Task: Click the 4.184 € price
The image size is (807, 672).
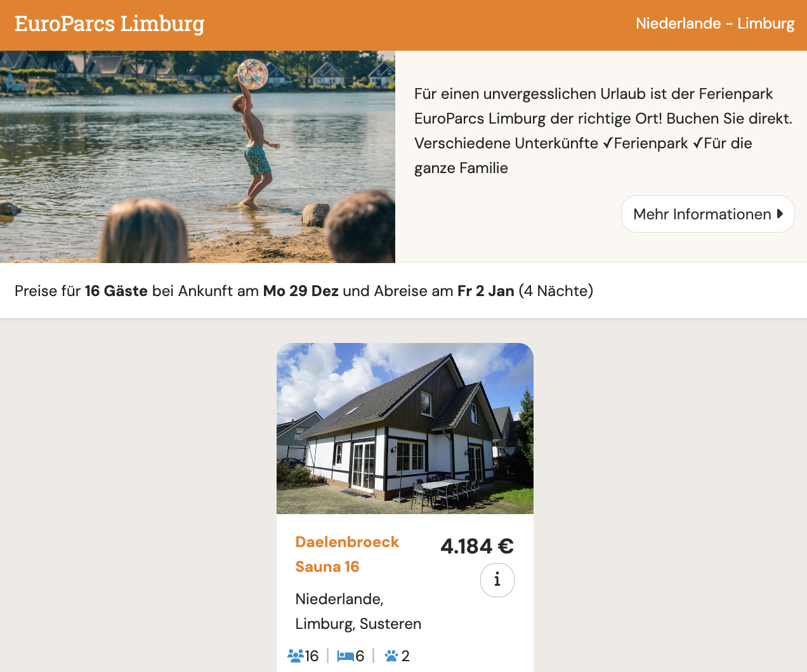Action: coord(477,546)
